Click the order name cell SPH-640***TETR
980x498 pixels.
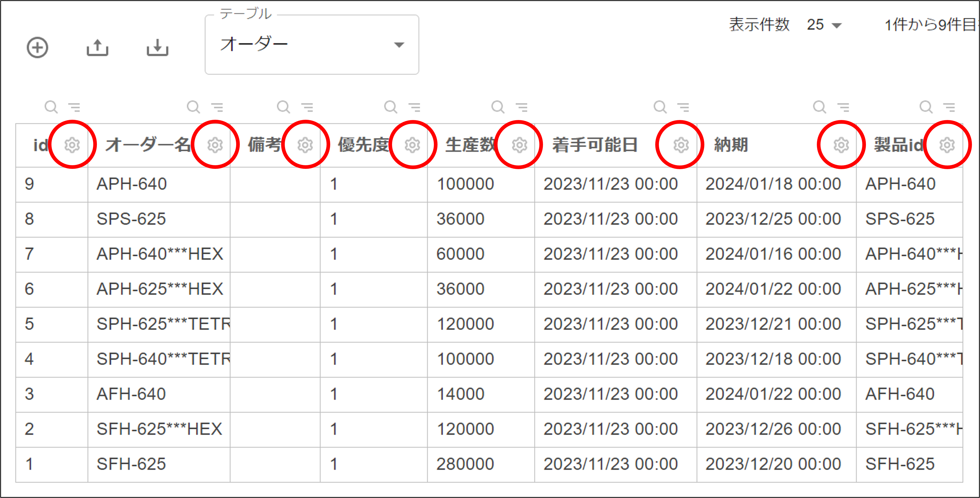(x=159, y=360)
